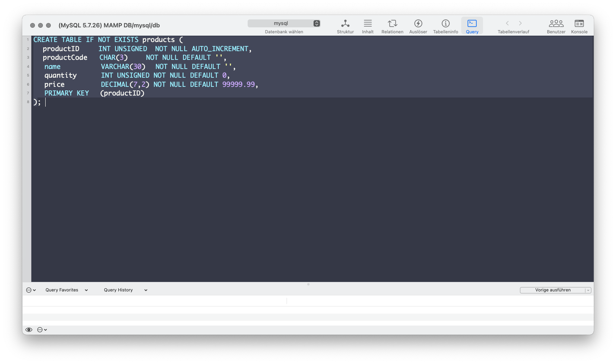Open the Query History dropdown
Viewport: 616px width, 364px height.
pyautogui.click(x=124, y=290)
